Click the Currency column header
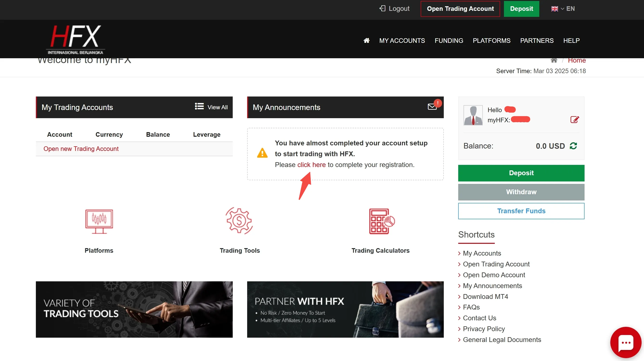The height and width of the screenshot is (361, 644). tap(109, 135)
